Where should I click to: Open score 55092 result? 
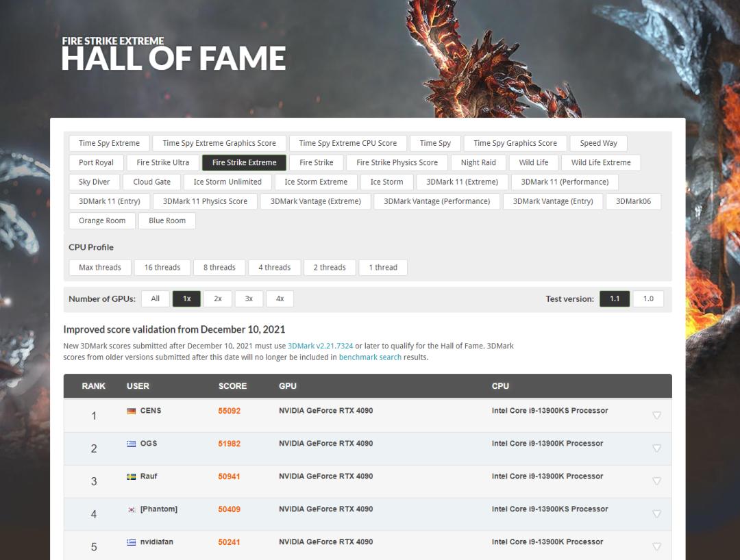pyautogui.click(x=229, y=411)
